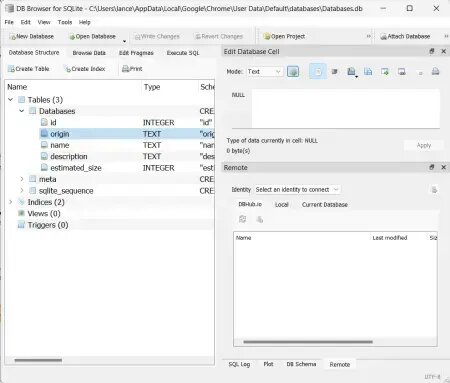Switch to the Database Structure tab

[34, 53]
